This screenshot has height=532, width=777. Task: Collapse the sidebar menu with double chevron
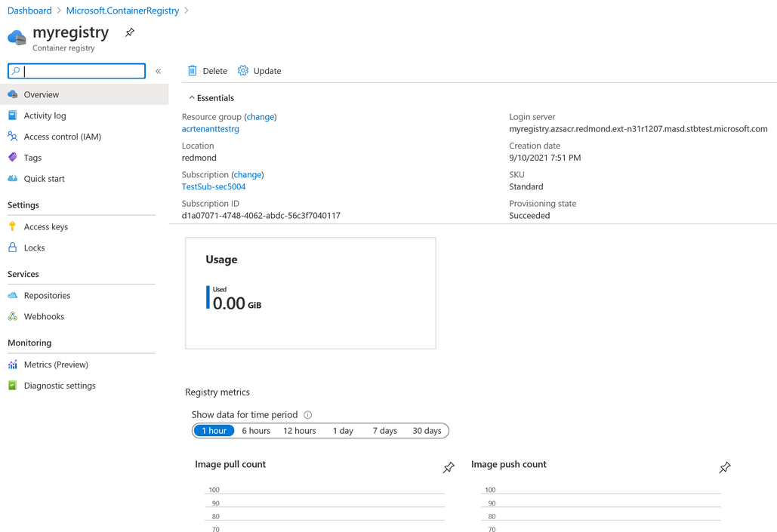[x=158, y=72]
